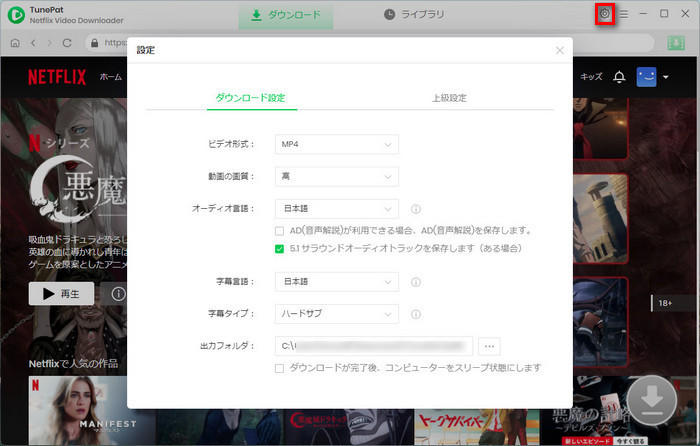Close the 設定 dialog with X

[x=560, y=50]
